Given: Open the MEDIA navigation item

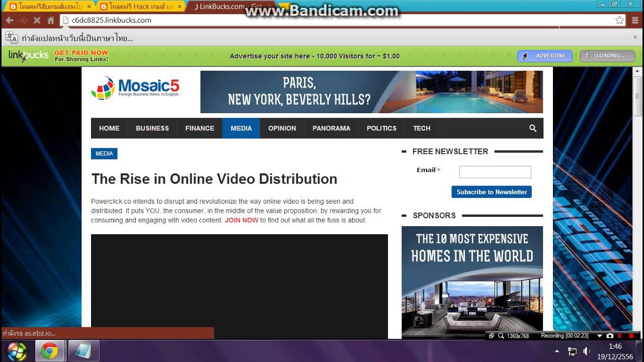Looking at the screenshot, I should 241,128.
